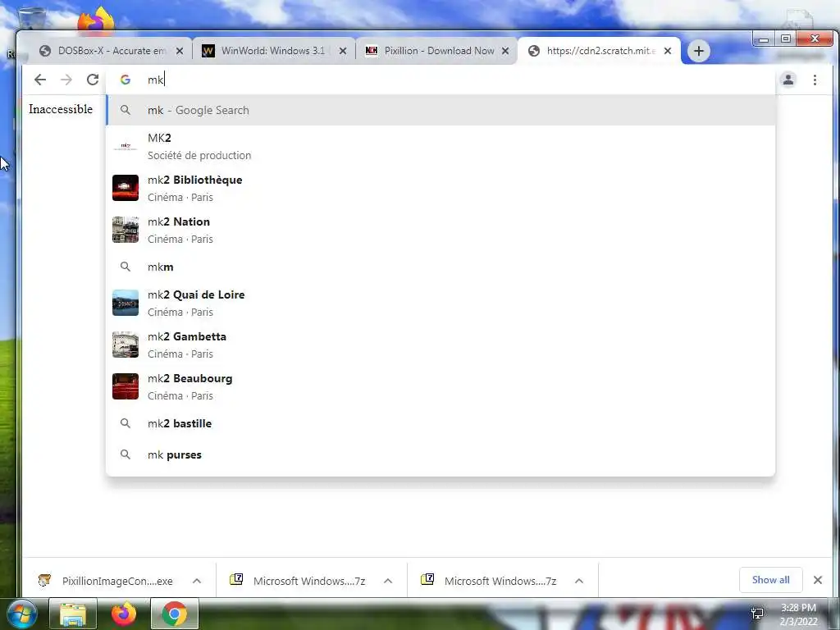
Task: Select the mk2 Nation suggestion
Action: 441,230
